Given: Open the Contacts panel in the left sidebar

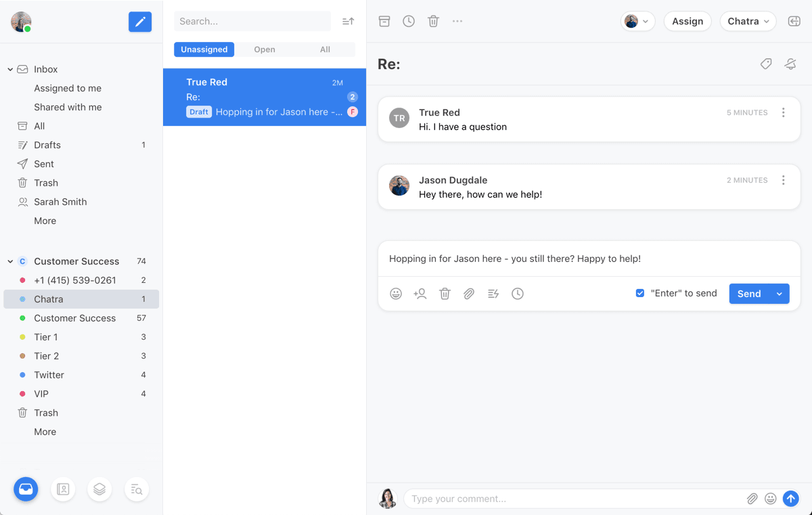Looking at the screenshot, I should (63, 489).
